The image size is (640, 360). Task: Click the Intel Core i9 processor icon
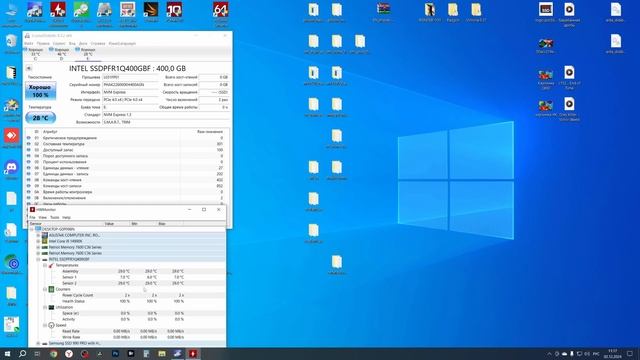(44, 241)
